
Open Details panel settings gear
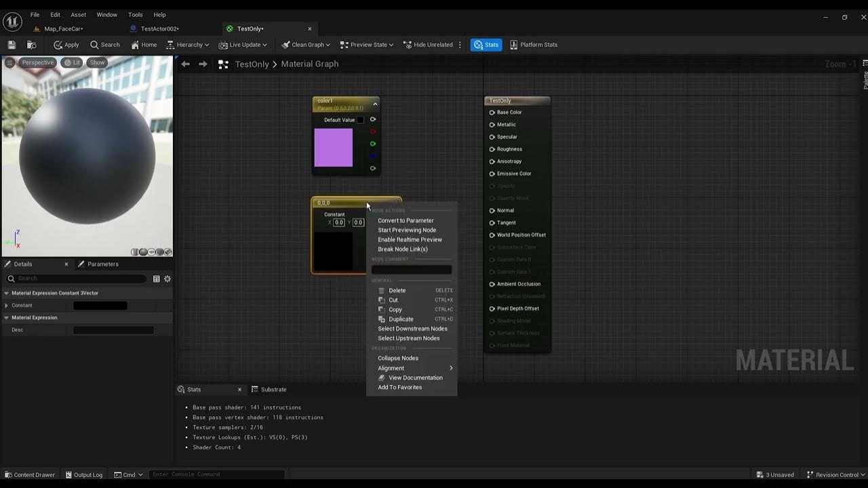(167, 279)
